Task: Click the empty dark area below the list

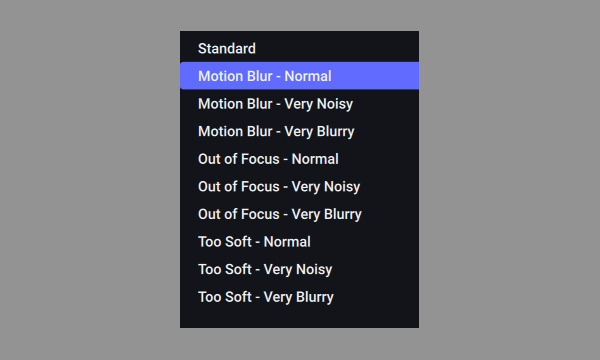Action: click(x=299, y=319)
